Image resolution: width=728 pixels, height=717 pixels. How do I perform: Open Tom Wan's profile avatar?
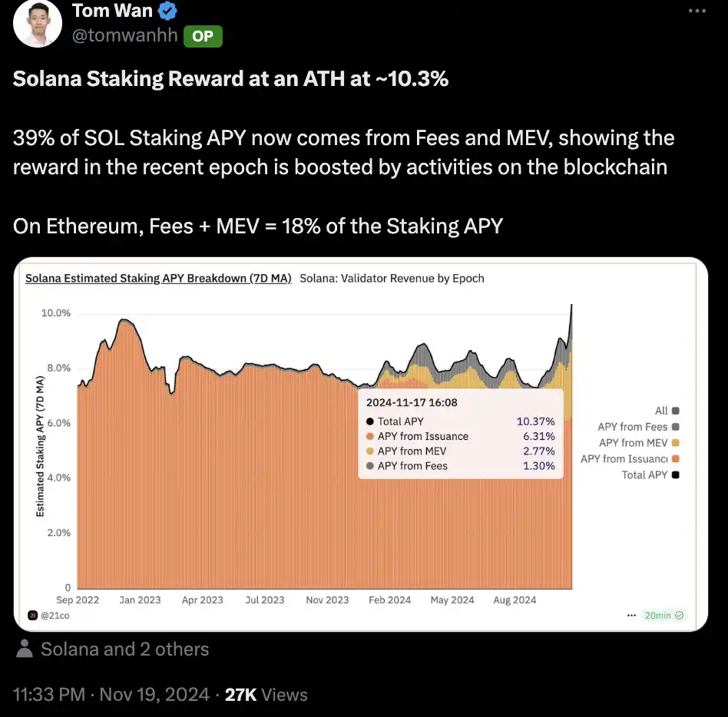[x=37, y=23]
